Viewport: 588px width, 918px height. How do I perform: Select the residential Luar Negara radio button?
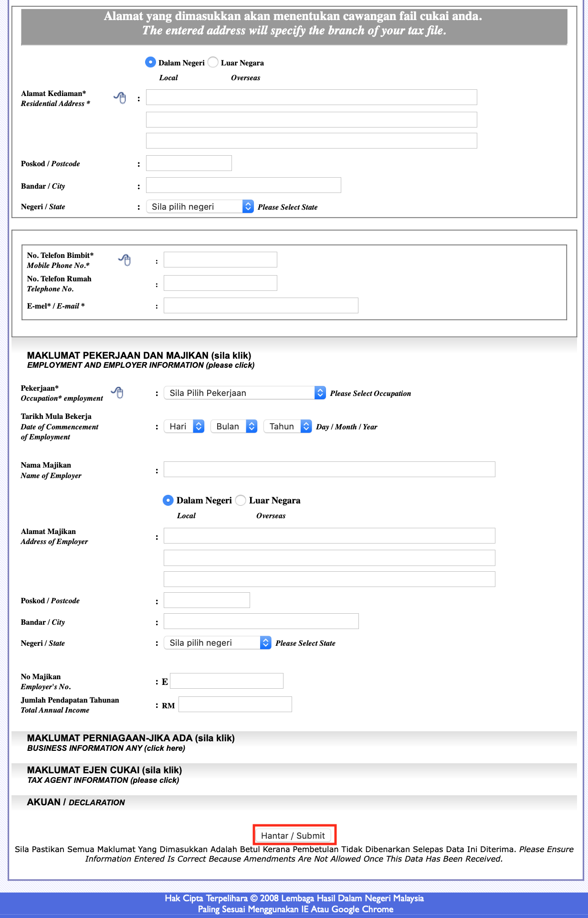point(213,63)
